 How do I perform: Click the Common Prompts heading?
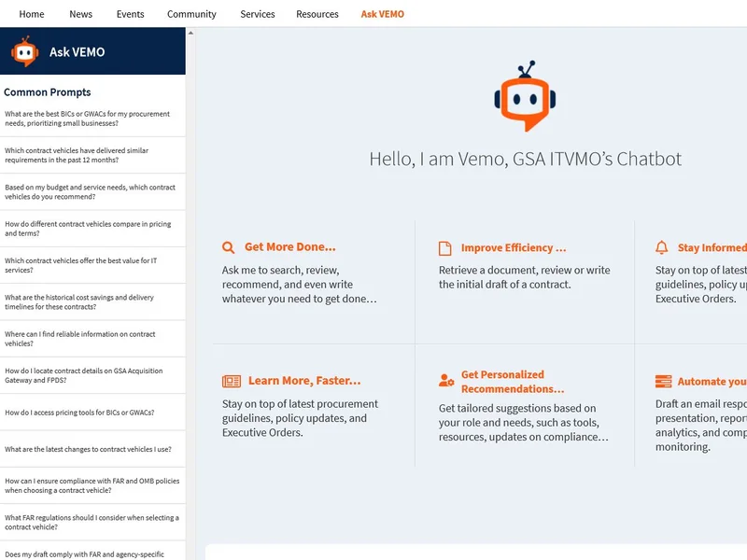coord(48,92)
